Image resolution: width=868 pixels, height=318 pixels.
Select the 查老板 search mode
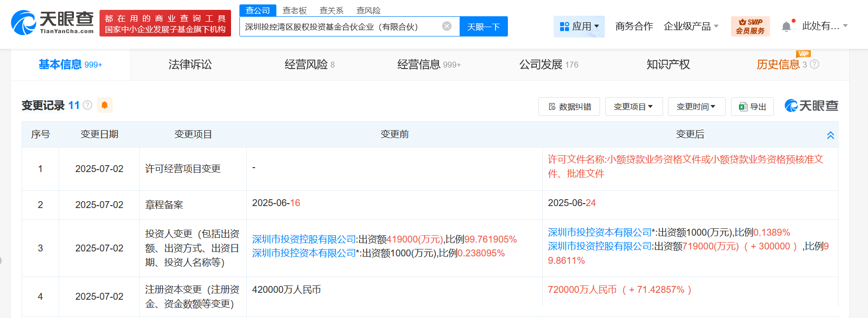pyautogui.click(x=295, y=10)
